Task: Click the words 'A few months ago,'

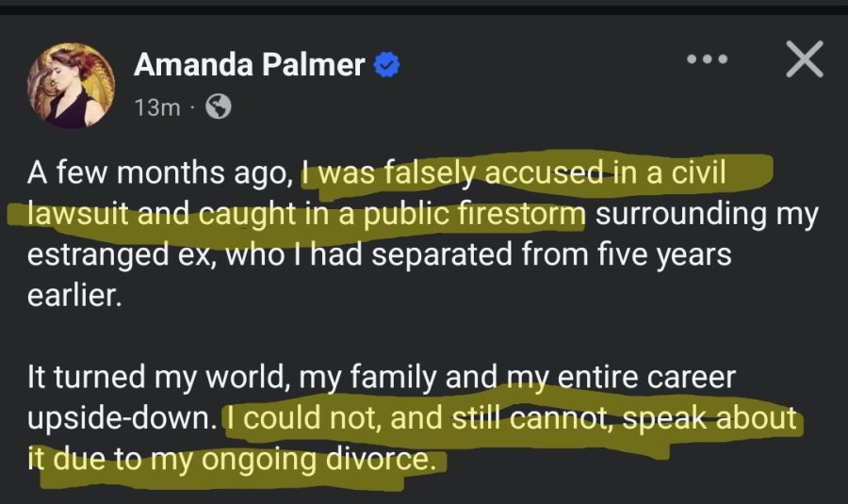Action: pos(160,173)
